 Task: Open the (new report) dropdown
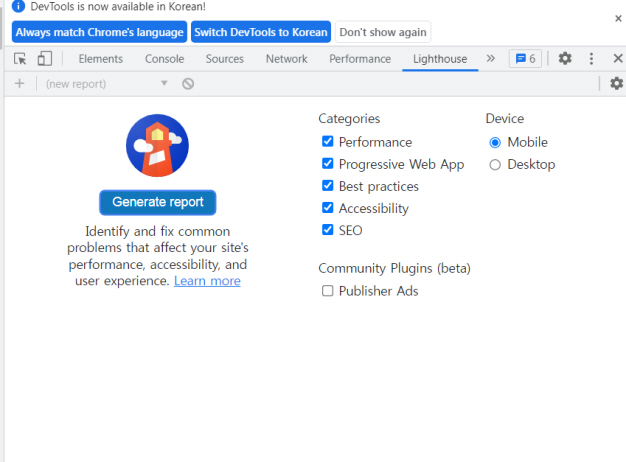[x=107, y=83]
